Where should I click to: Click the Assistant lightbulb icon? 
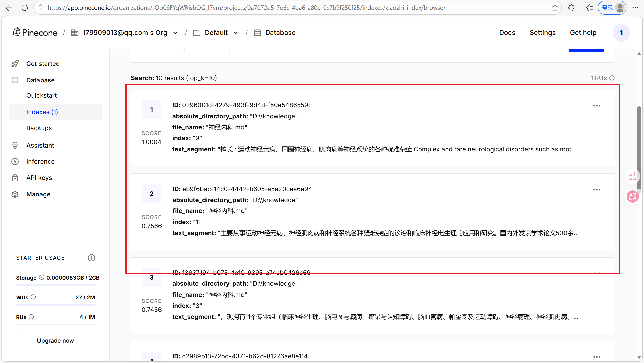(x=15, y=146)
